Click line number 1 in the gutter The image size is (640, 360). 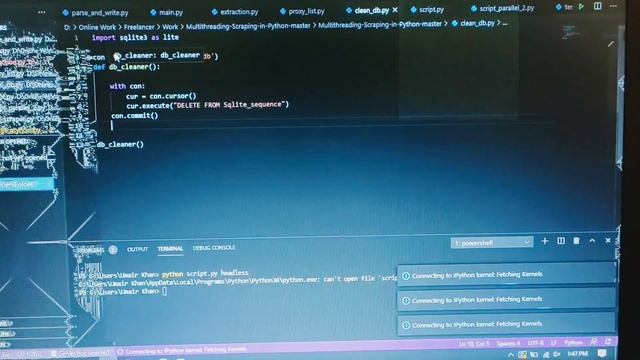point(76,38)
